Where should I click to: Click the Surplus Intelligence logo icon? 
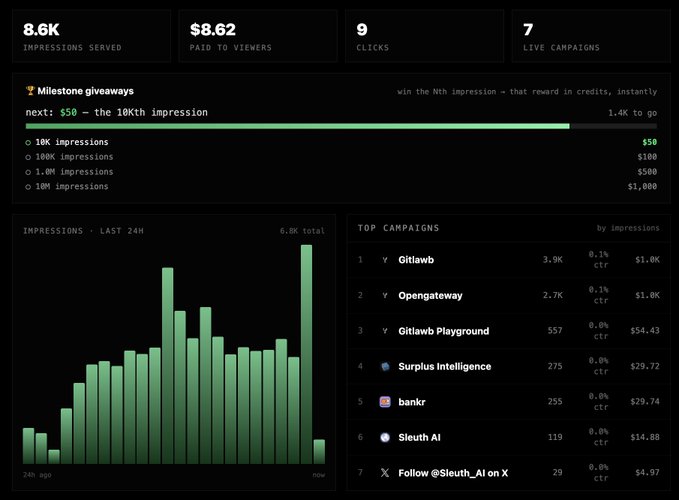pyautogui.click(x=385, y=366)
